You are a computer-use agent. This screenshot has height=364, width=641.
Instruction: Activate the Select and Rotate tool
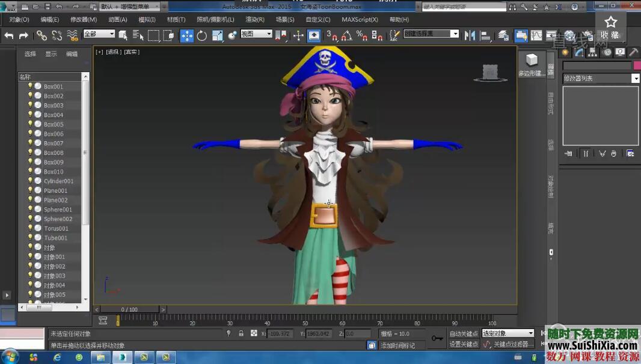202,36
